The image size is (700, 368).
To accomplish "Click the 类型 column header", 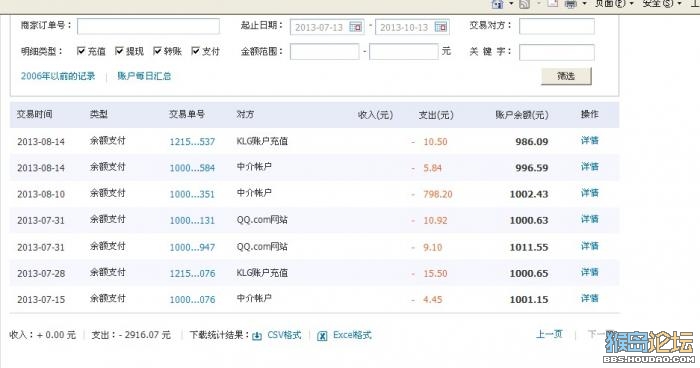I will pos(99,114).
